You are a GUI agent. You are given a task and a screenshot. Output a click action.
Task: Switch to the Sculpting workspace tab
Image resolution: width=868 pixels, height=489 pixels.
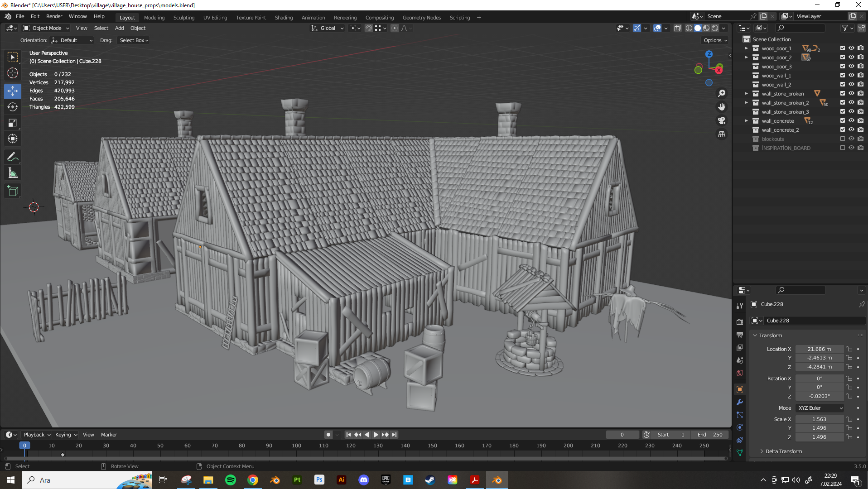click(184, 18)
